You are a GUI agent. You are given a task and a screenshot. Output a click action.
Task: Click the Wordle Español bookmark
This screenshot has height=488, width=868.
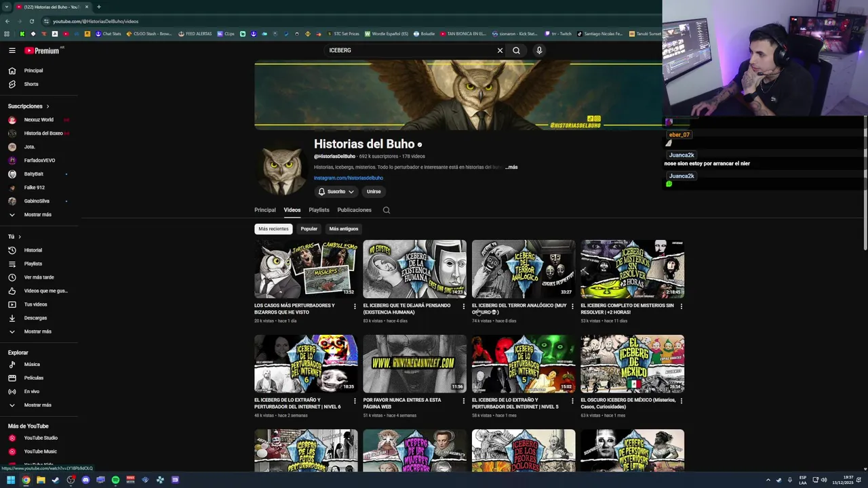pos(387,34)
